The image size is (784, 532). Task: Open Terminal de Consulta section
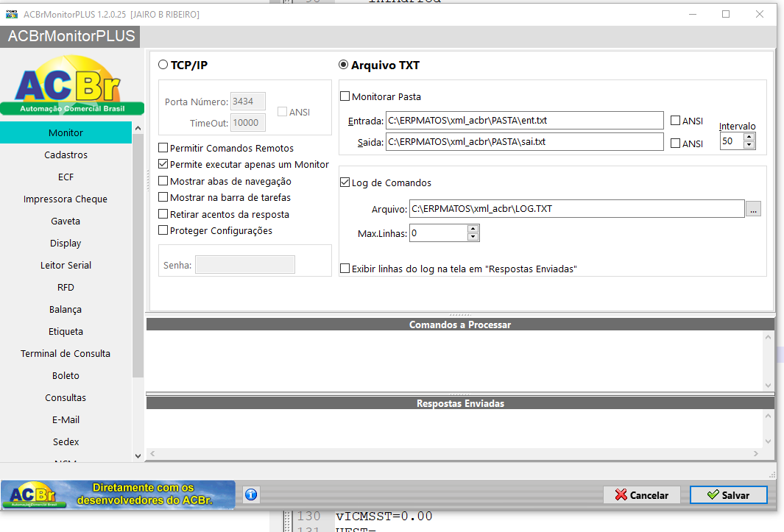click(x=66, y=353)
